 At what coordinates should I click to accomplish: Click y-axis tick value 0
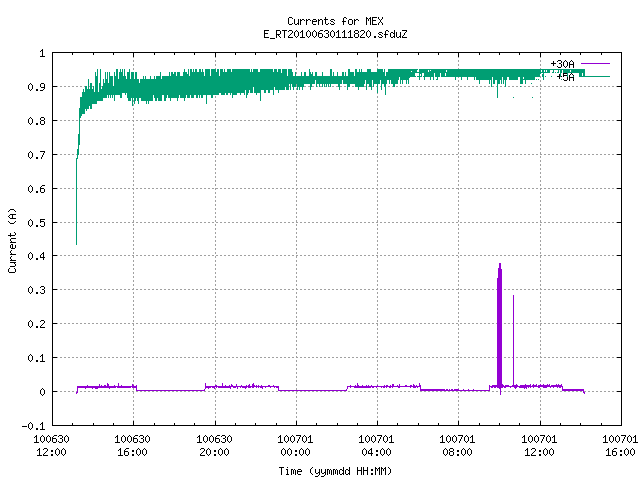point(42,392)
